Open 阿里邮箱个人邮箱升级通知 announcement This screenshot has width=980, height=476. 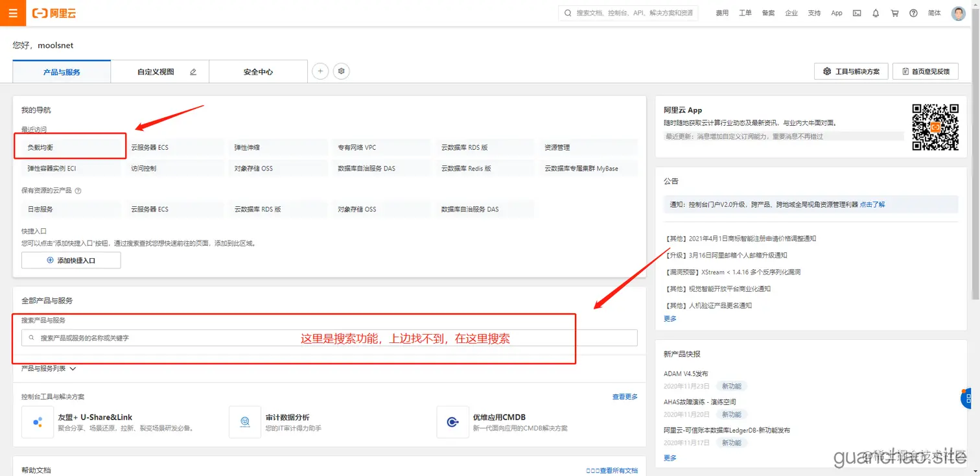pyautogui.click(x=725, y=256)
